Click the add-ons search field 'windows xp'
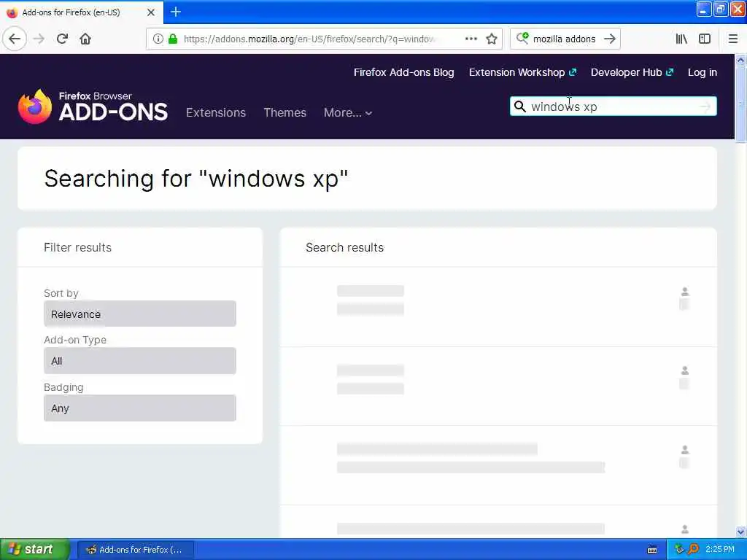The width and height of the screenshot is (747, 560). pos(612,106)
